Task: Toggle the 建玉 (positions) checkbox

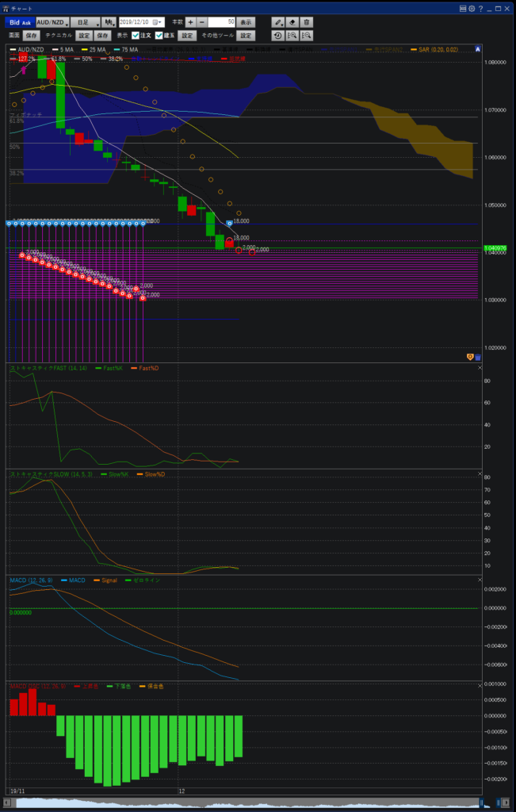Action: tap(159, 36)
